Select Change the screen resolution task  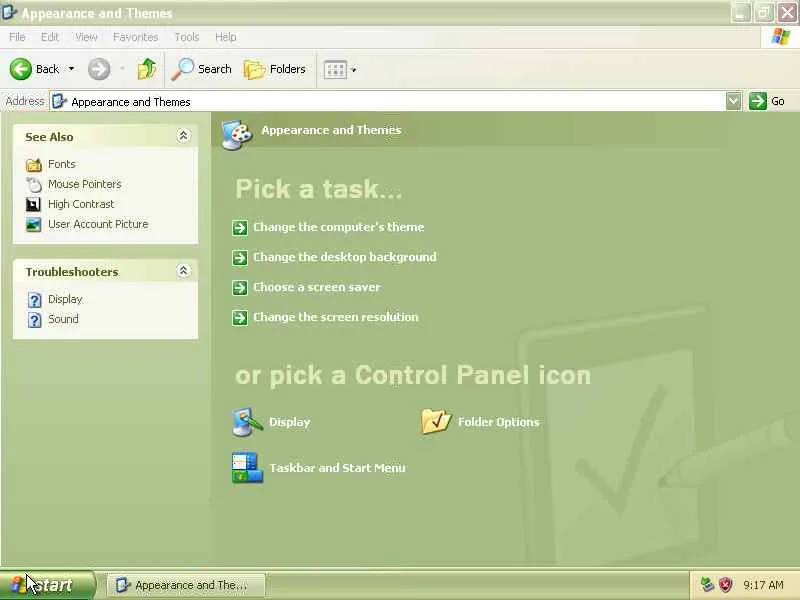[x=336, y=317]
